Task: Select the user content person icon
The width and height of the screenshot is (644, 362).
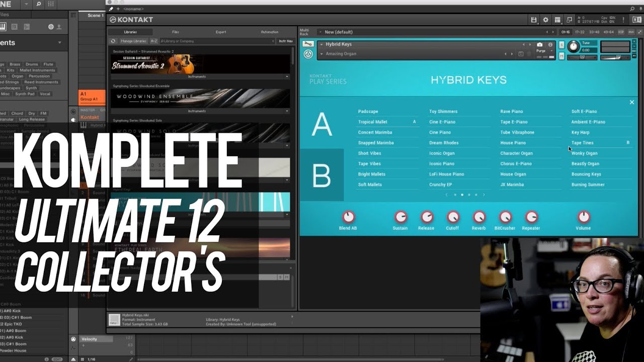Action: tap(59, 27)
